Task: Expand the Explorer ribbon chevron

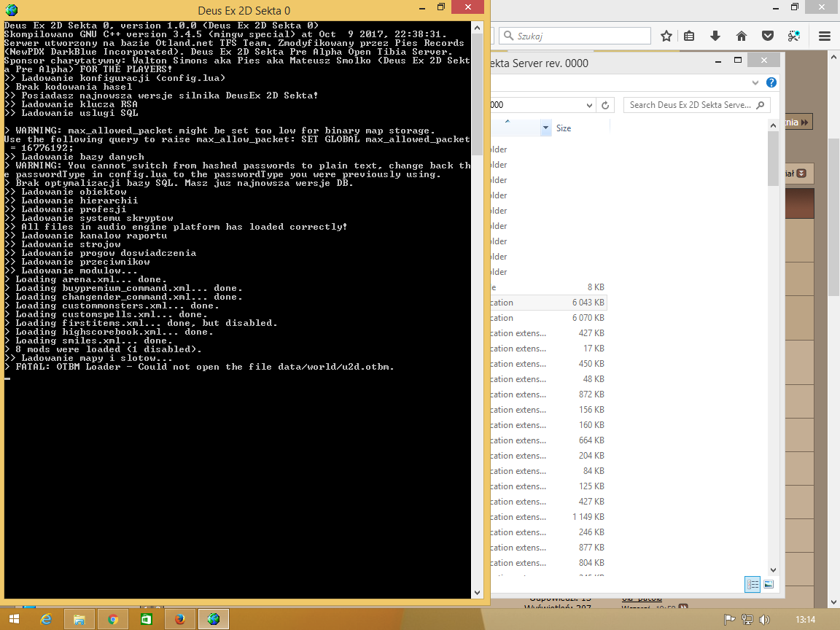Action: point(755,82)
